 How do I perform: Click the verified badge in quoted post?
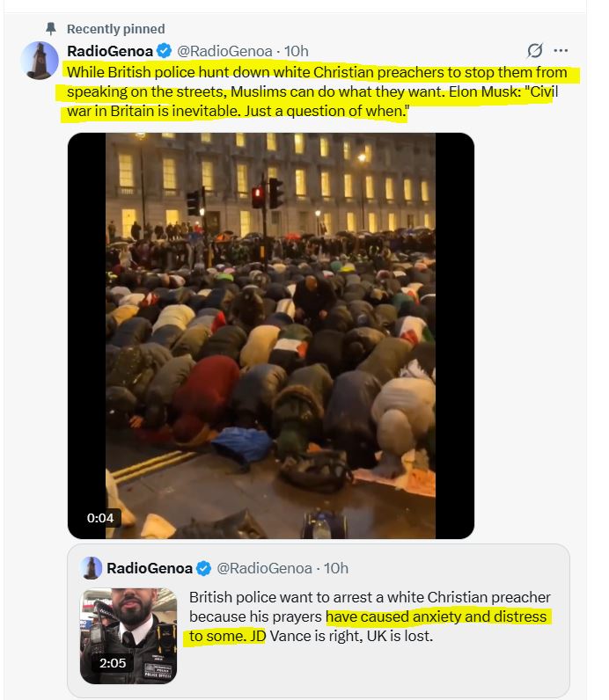[x=204, y=568]
